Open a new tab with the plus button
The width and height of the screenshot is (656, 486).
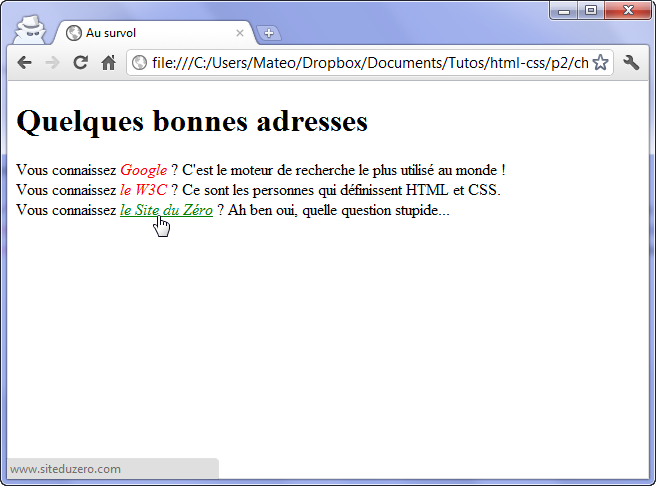269,33
